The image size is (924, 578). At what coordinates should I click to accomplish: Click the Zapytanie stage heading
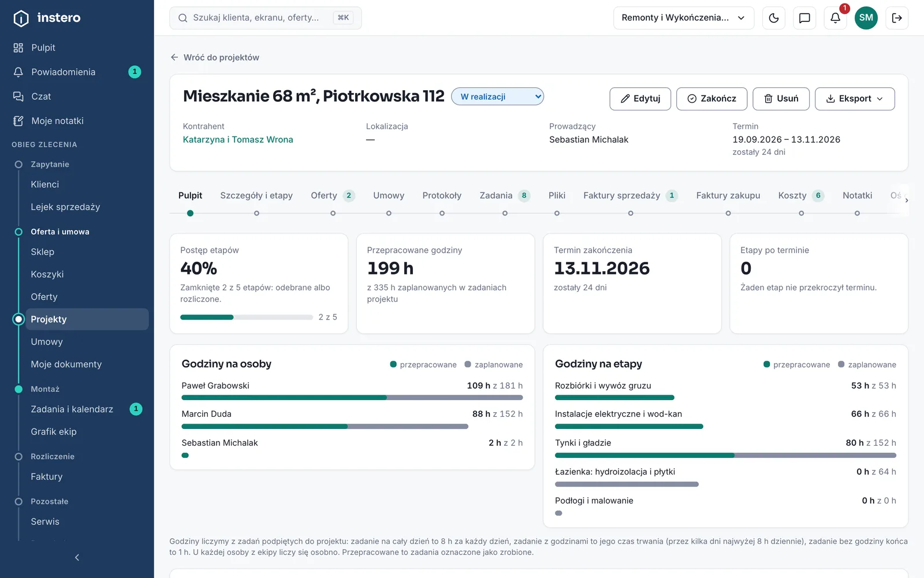(x=50, y=164)
